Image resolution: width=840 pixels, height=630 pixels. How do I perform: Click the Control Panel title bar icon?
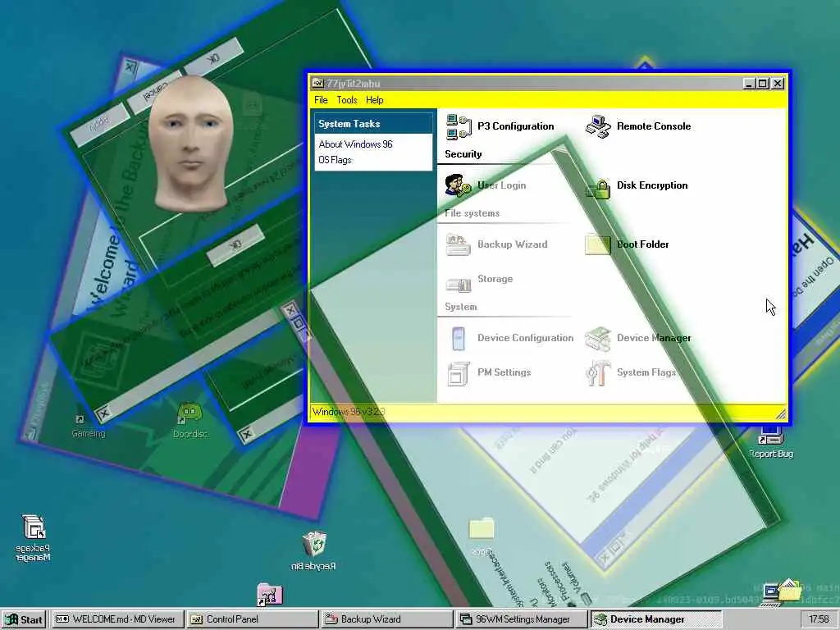(x=318, y=83)
